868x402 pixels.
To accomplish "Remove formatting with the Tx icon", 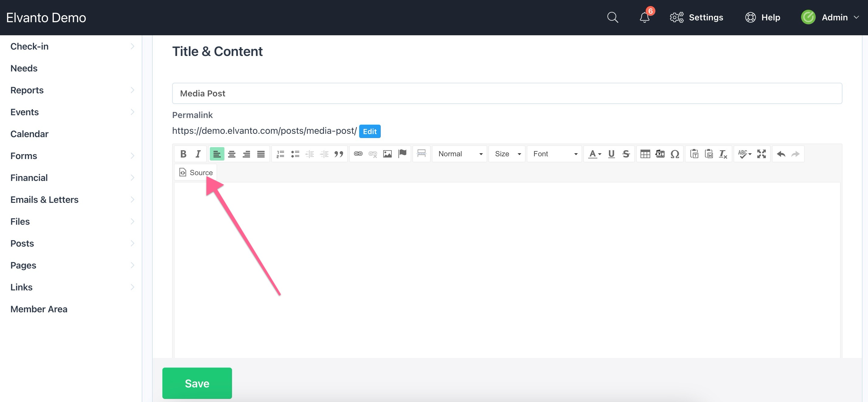I will coord(723,154).
